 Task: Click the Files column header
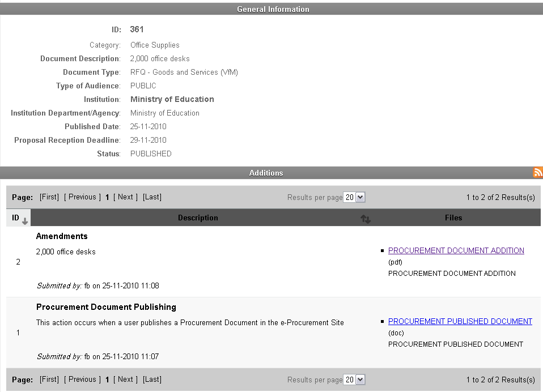[x=453, y=218]
